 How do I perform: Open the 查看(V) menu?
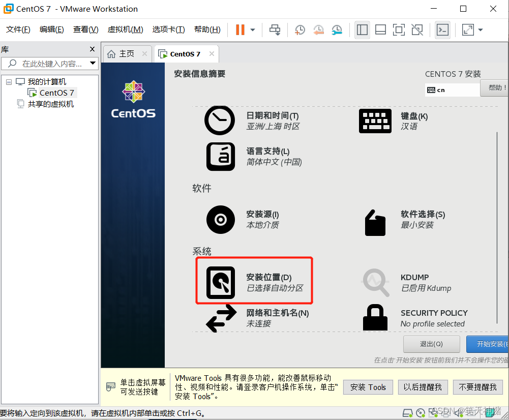click(x=86, y=29)
